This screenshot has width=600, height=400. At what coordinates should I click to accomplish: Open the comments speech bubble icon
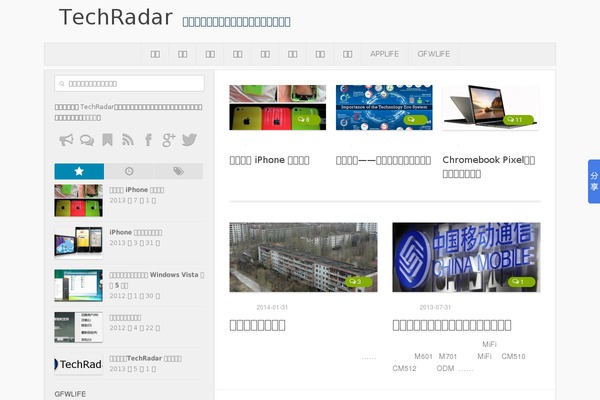(87, 140)
